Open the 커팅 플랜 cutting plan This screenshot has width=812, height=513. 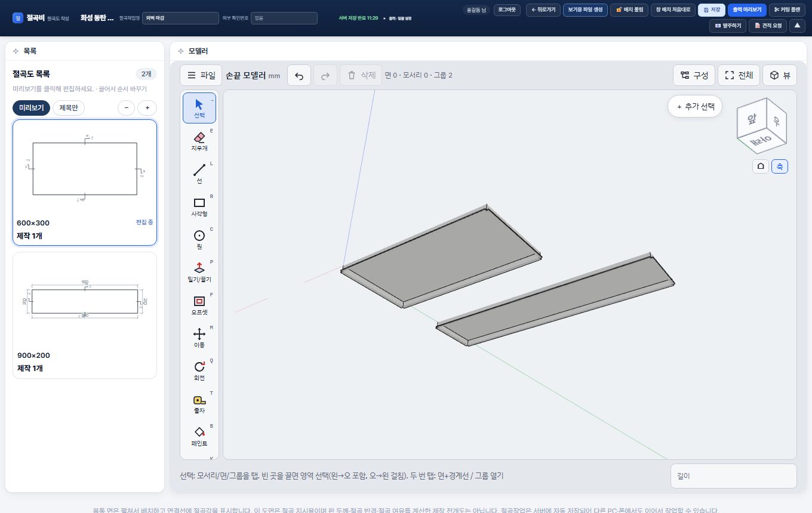tap(787, 10)
